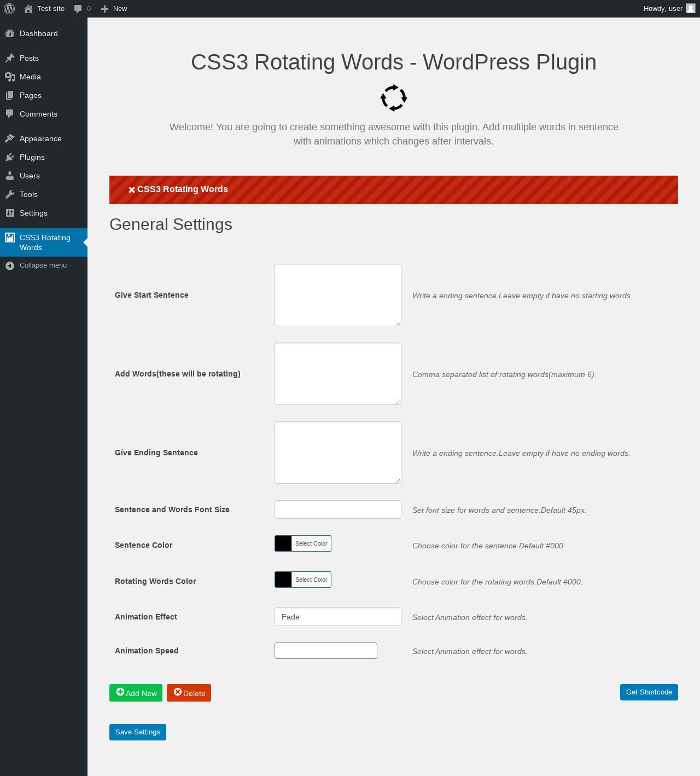Image resolution: width=700 pixels, height=776 pixels.
Task: Open Comments in the sidebar menu
Action: point(44,114)
